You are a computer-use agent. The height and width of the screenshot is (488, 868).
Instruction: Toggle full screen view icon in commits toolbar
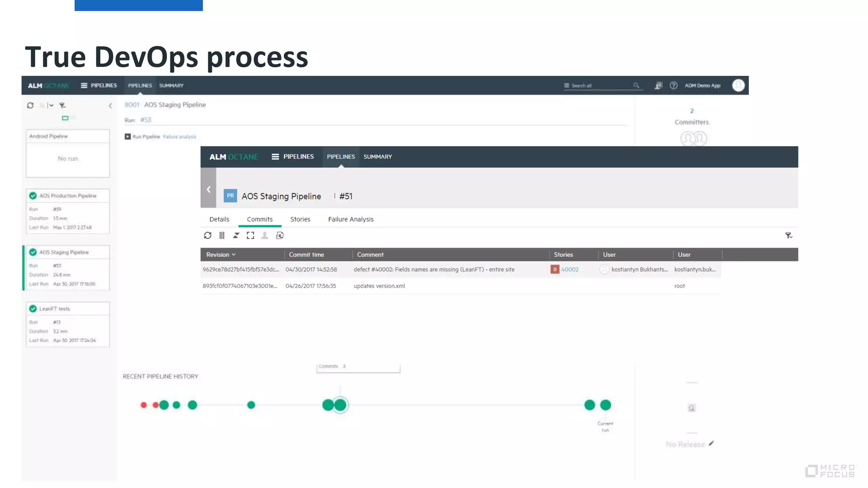tap(250, 236)
